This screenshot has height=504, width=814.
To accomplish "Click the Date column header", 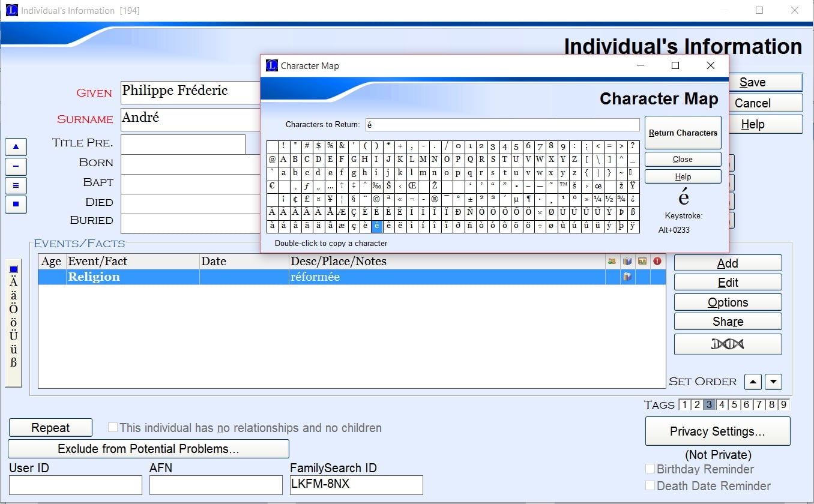I will tap(244, 261).
